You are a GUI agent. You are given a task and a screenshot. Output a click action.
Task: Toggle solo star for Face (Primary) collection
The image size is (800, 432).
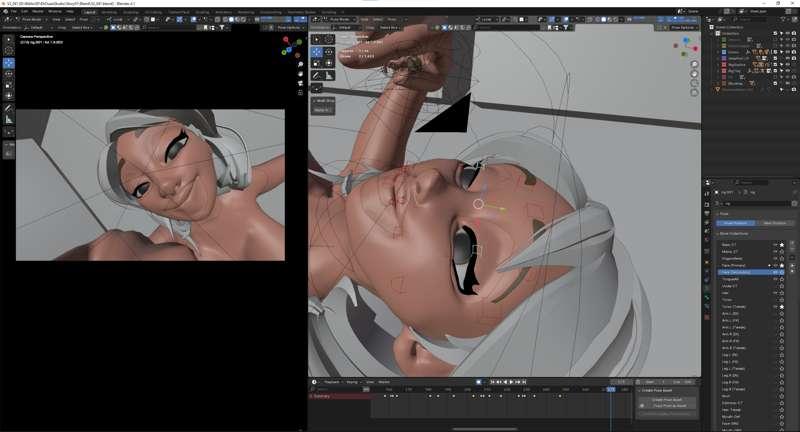coord(782,265)
